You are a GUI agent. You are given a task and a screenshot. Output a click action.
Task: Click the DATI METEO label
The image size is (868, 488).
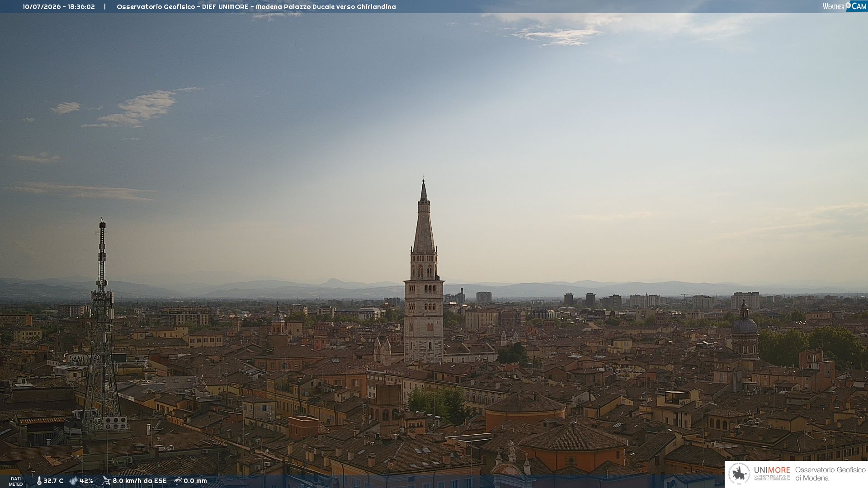coord(16,482)
